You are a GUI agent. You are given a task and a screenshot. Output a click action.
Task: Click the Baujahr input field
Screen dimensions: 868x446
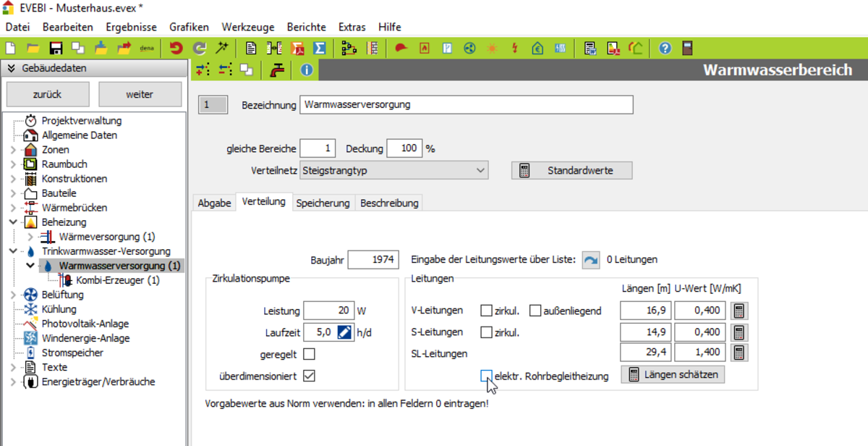click(x=373, y=260)
